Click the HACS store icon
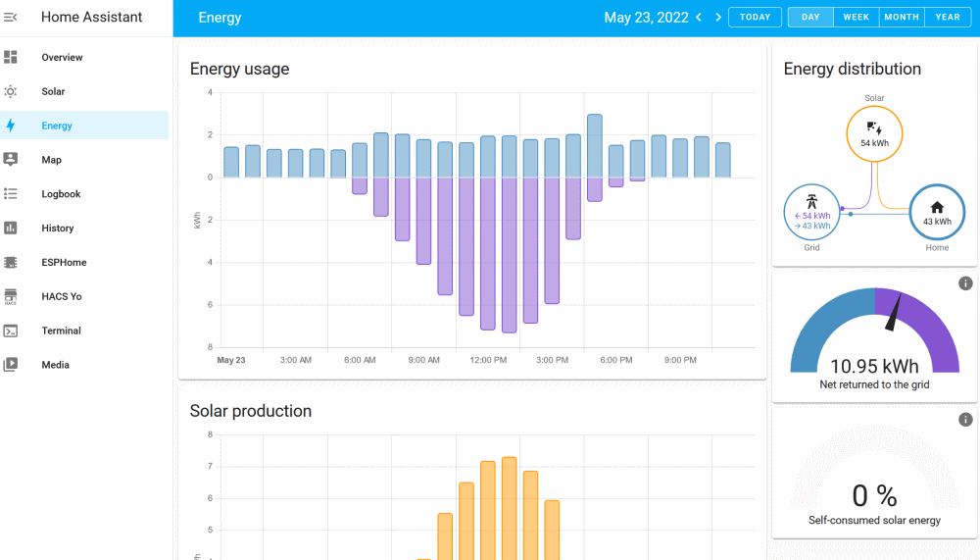980x560 pixels. (x=10, y=296)
